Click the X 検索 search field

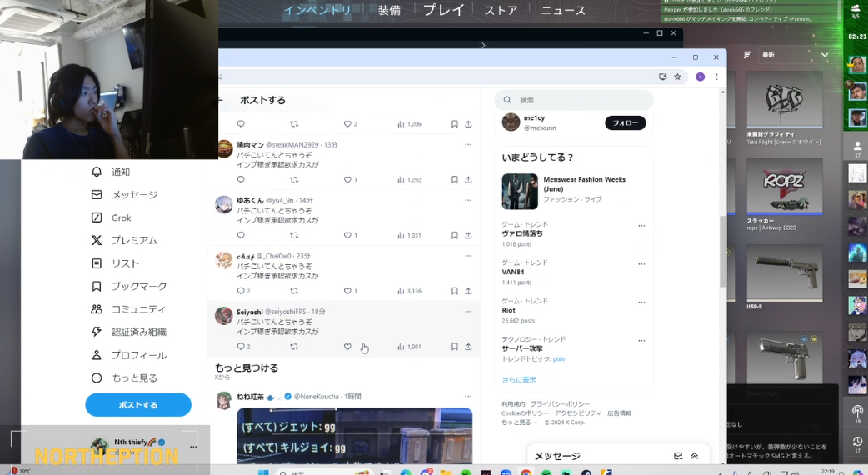click(x=574, y=100)
